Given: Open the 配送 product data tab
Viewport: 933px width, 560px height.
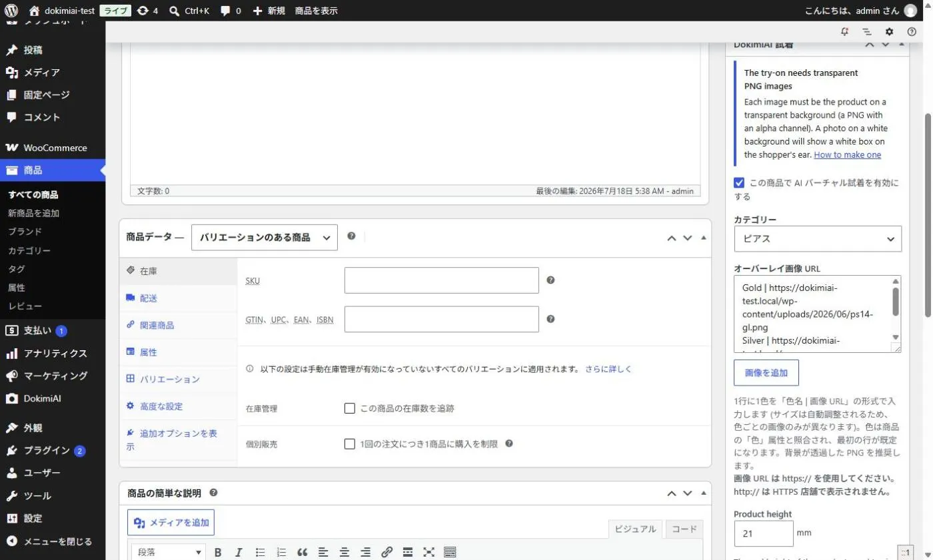Looking at the screenshot, I should tap(178, 298).
